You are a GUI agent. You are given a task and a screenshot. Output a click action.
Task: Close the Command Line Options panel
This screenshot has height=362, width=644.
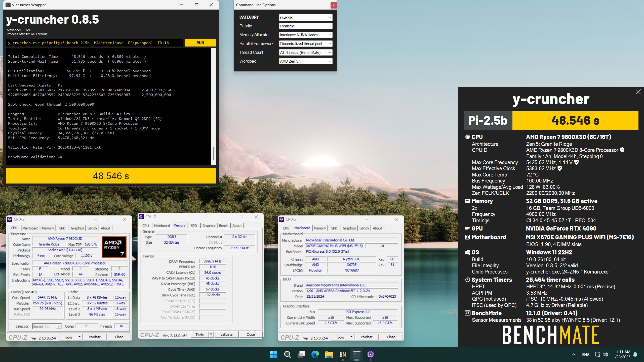[334, 5]
